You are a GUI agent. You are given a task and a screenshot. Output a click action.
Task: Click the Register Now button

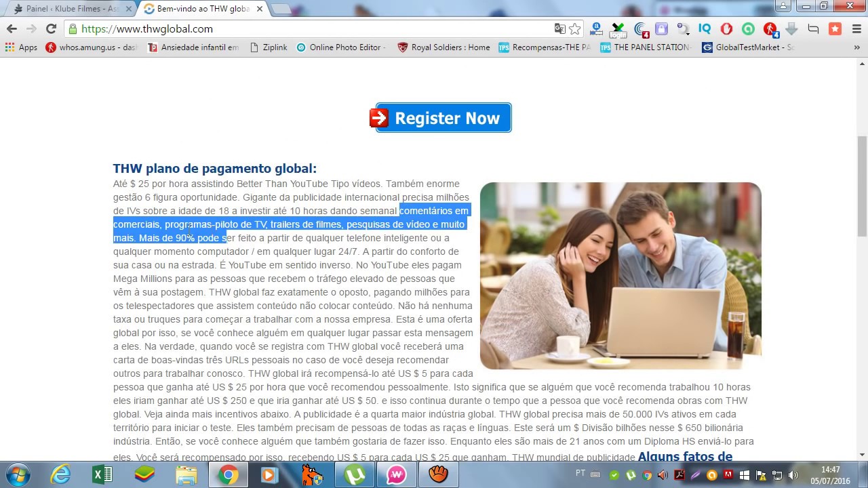click(x=440, y=118)
